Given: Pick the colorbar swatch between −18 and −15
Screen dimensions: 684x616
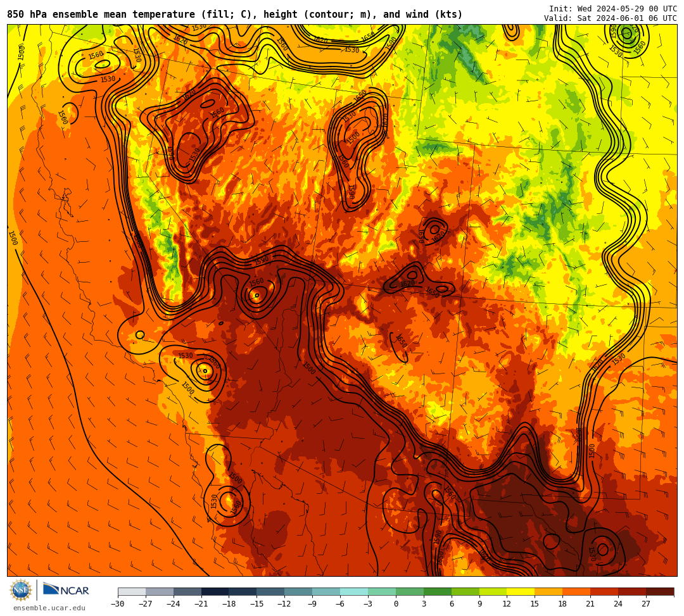Looking at the screenshot, I should point(243,591).
